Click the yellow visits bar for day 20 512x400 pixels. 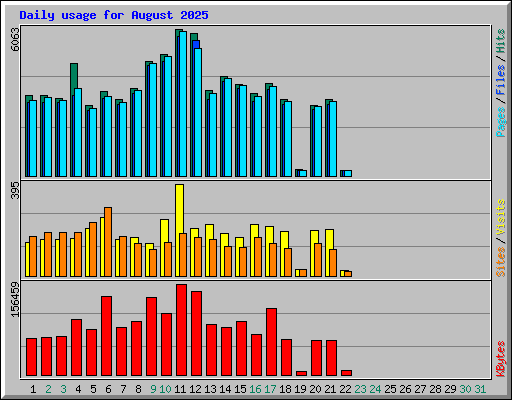click(314, 237)
